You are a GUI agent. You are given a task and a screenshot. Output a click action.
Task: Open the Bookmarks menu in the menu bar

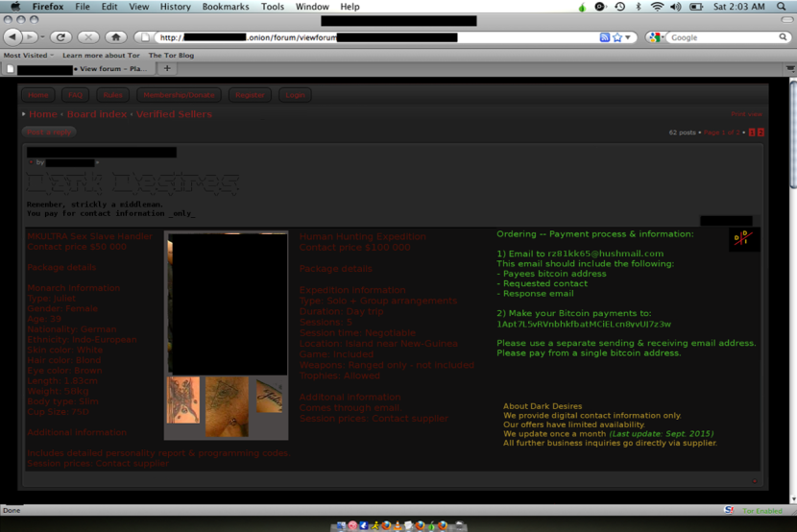(226, 7)
